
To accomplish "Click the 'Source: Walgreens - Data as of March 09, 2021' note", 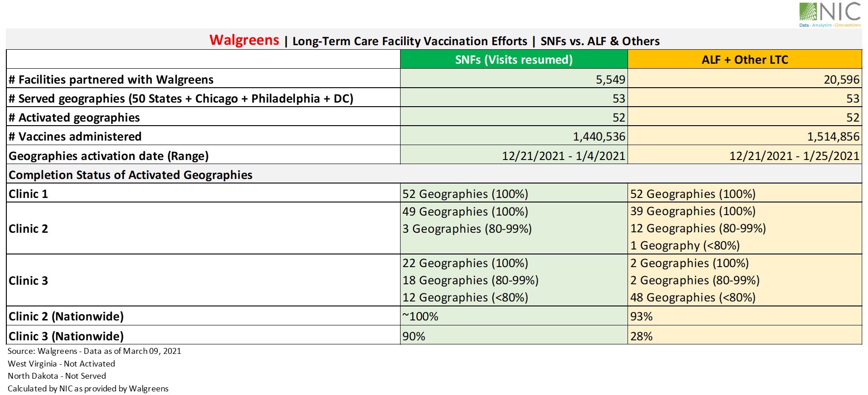I will [x=94, y=351].
